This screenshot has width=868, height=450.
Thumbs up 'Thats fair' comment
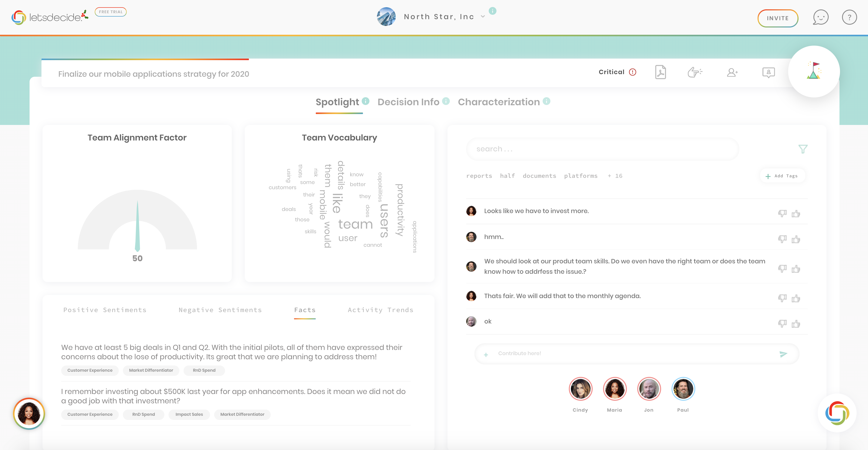click(796, 298)
